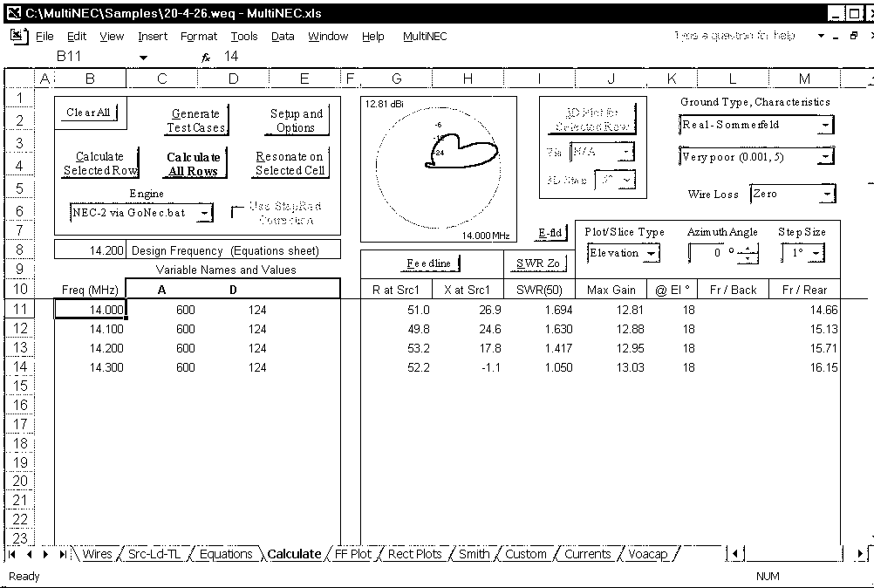Screen dimensions: 874x588
Task: Click next sheet tab navigation arrow
Action: pyautogui.click(x=45, y=554)
